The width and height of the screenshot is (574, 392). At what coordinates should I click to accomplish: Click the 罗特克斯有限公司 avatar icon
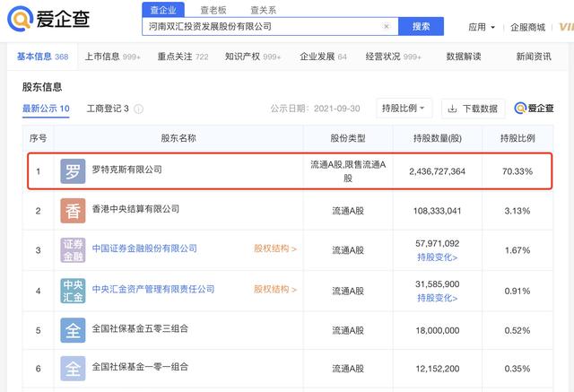click(x=73, y=170)
